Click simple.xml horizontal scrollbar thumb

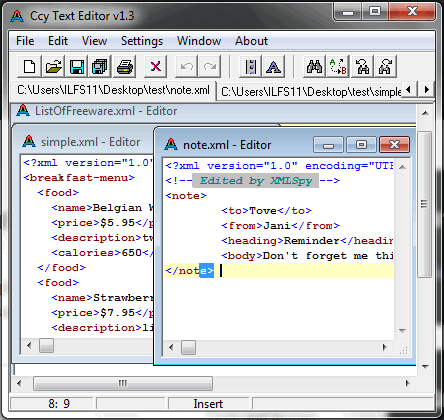coord(46,345)
